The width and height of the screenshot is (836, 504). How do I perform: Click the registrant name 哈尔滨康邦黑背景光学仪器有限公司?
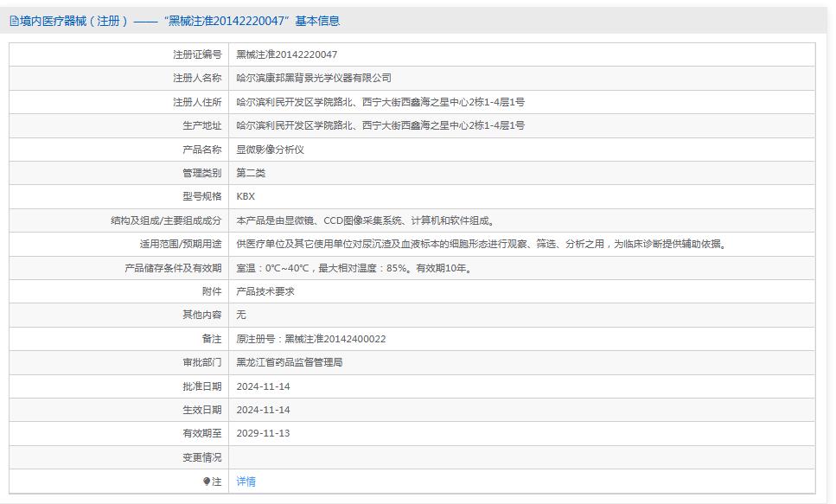click(x=314, y=78)
